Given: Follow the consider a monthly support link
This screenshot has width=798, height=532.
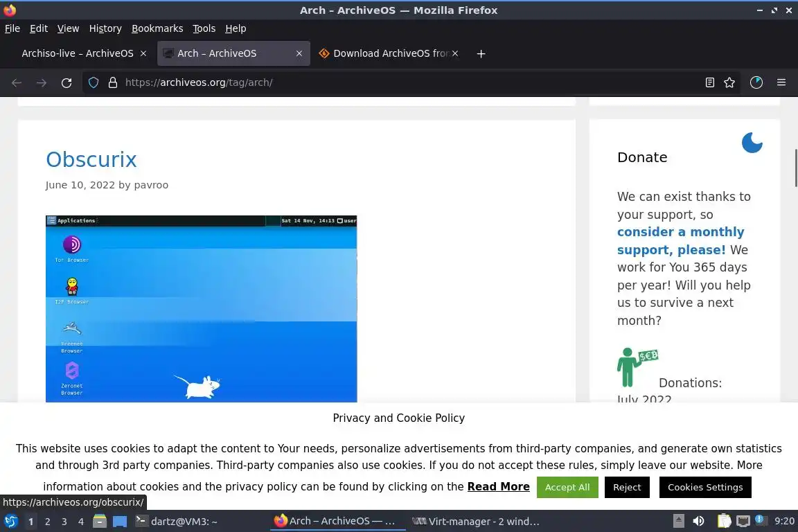Looking at the screenshot, I should [x=680, y=241].
